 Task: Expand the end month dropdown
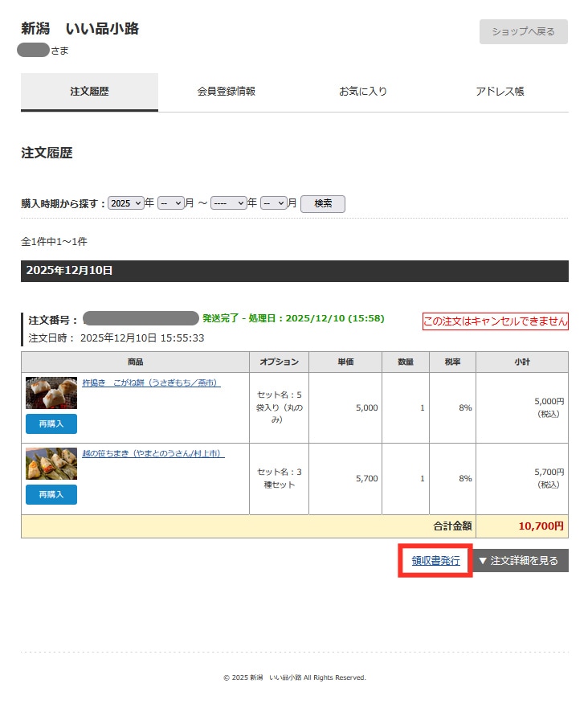click(273, 203)
